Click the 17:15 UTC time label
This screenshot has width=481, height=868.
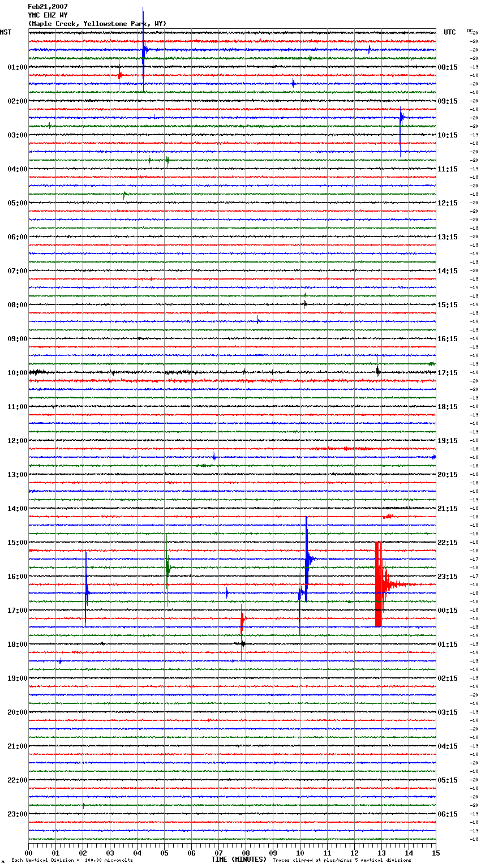click(448, 373)
